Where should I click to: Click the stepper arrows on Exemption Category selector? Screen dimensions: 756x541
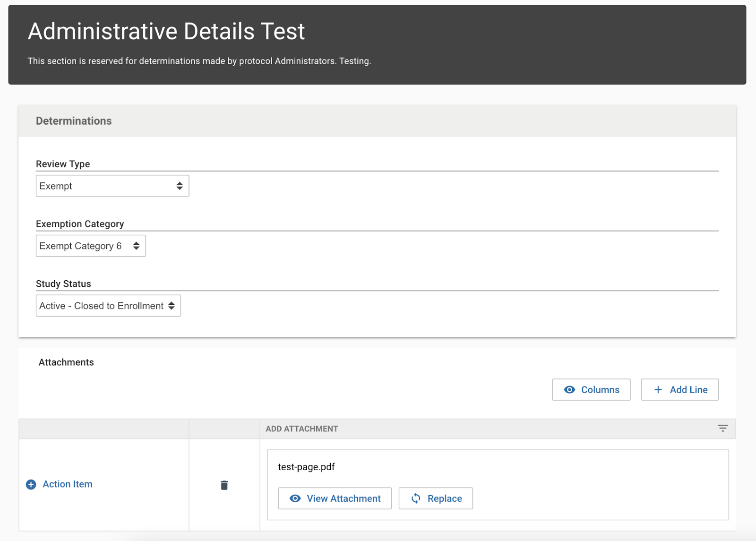(x=137, y=246)
